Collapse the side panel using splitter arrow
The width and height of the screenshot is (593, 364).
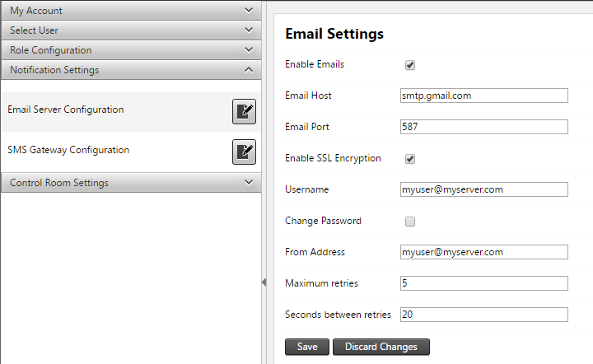(x=264, y=282)
